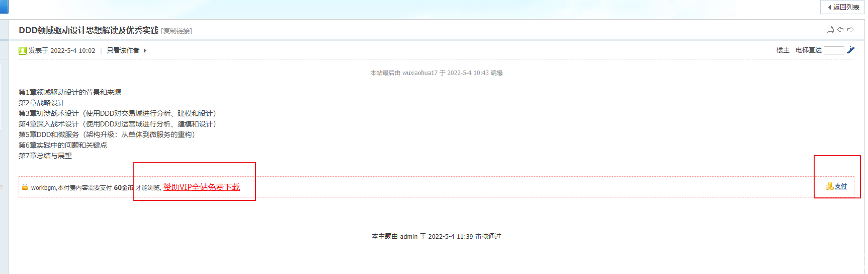
Task: Click the 发表于 2022-5-4 10:02 timestamp
Action: [62, 50]
